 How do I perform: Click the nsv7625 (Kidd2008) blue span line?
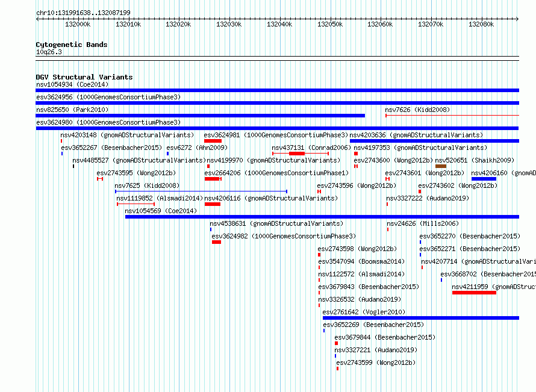tap(201, 191)
